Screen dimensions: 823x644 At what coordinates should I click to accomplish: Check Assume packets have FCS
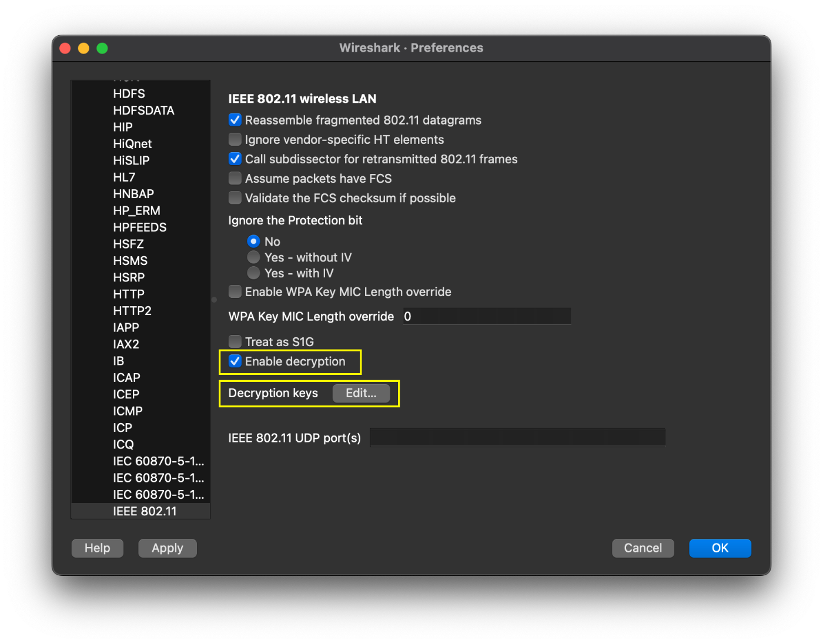pyautogui.click(x=235, y=178)
